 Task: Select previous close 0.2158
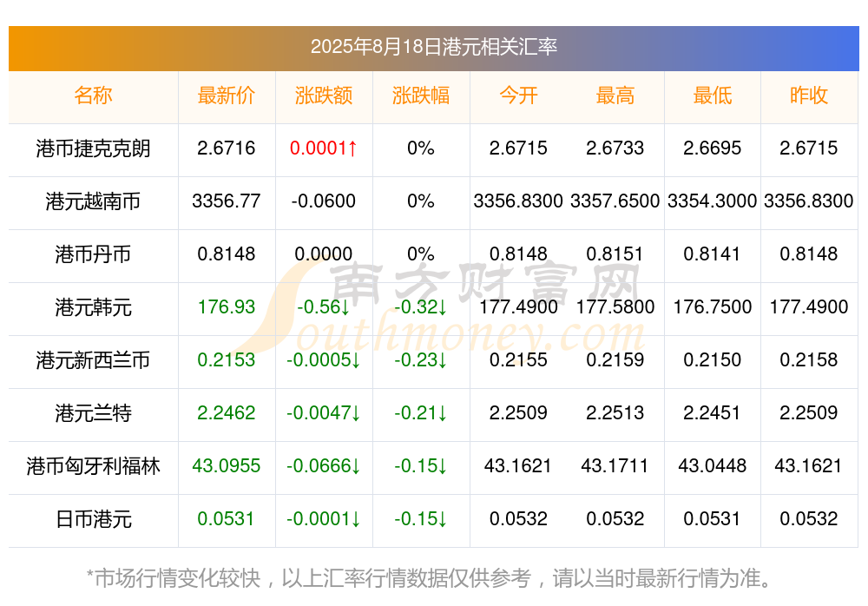pyautogui.click(x=809, y=360)
